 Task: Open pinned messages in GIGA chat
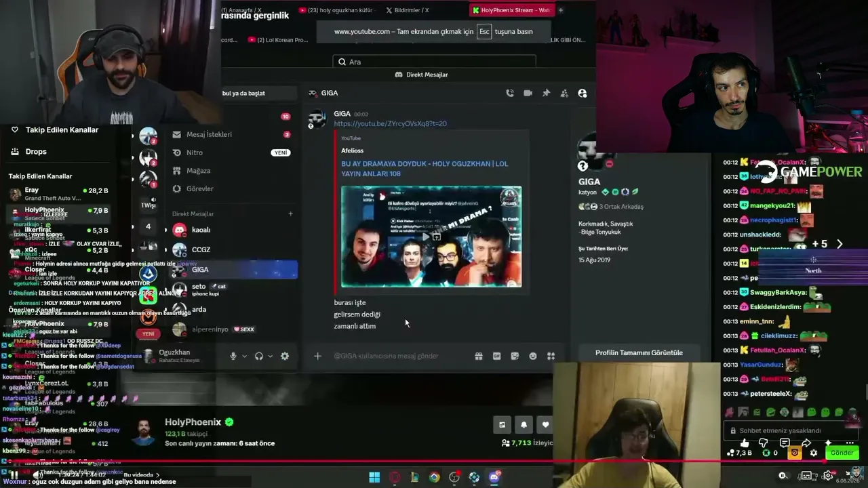(x=546, y=94)
